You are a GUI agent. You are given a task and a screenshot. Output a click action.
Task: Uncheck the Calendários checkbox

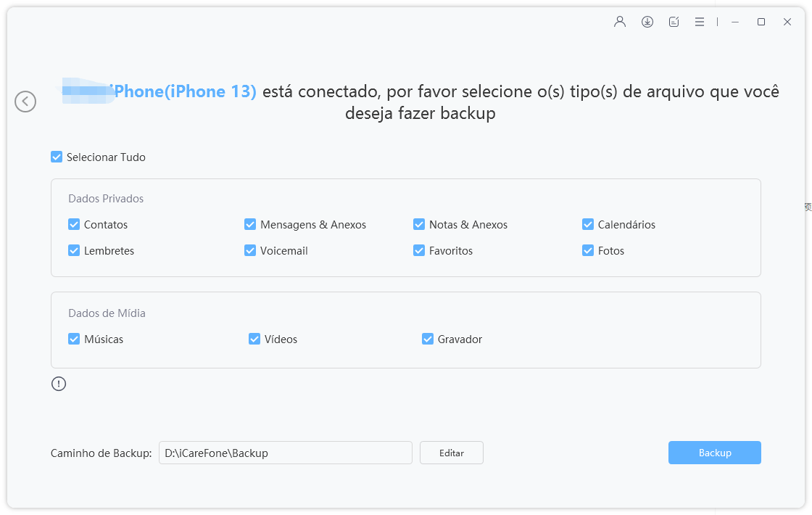tap(588, 224)
